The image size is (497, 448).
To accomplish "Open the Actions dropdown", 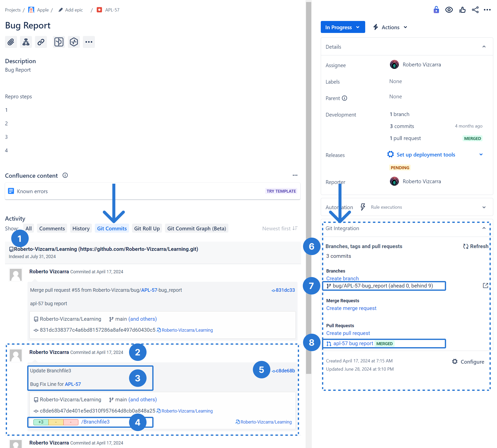I will 390,27.
